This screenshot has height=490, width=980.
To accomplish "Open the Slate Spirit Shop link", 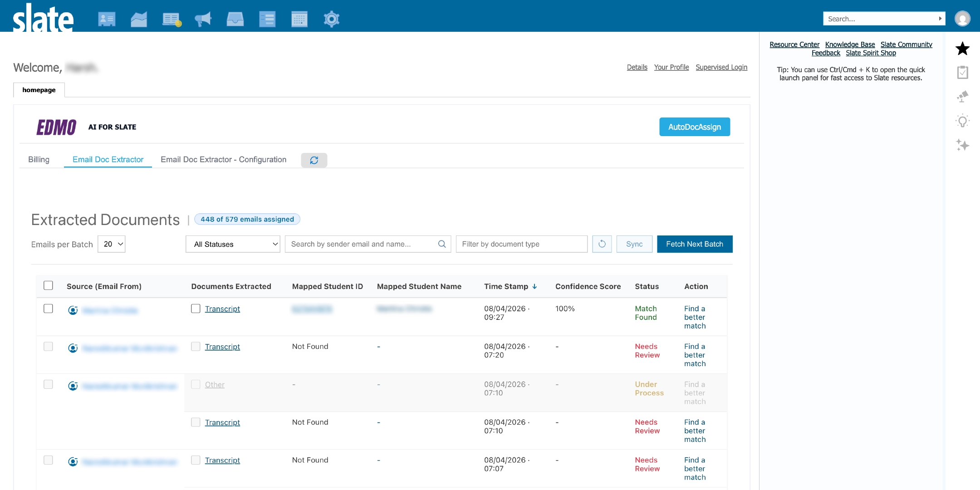I will (871, 53).
